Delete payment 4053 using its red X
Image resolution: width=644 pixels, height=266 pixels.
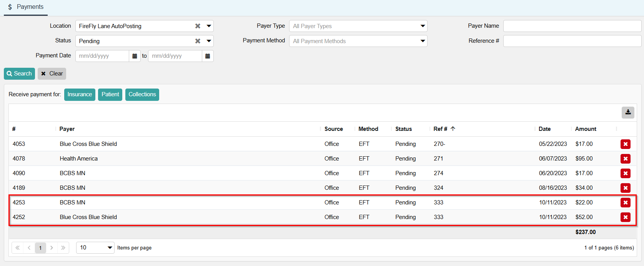(625, 144)
